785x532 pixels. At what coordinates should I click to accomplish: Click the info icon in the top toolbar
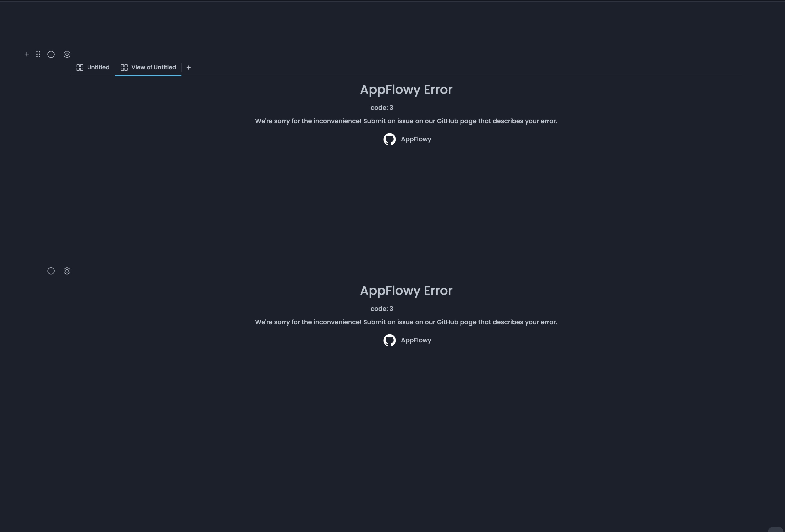click(51, 54)
